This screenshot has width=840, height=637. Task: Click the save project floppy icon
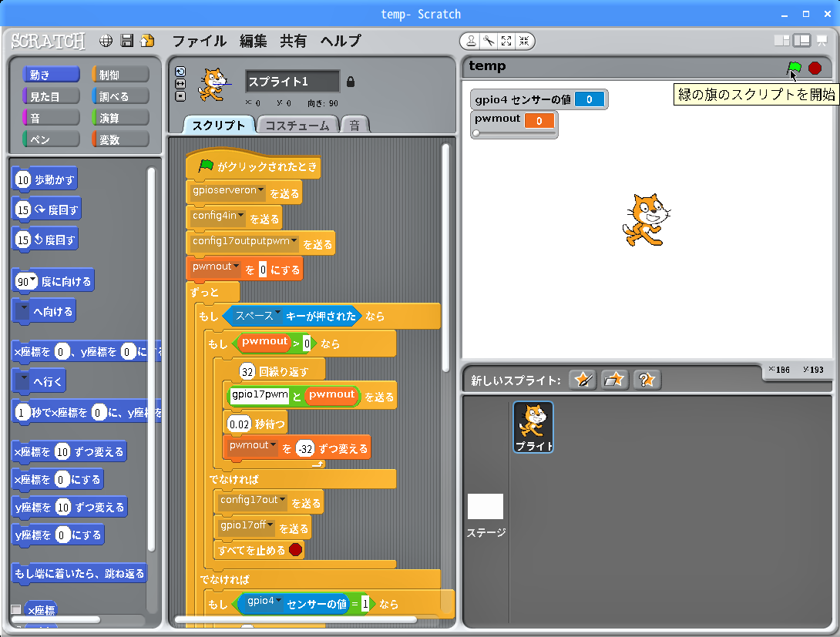point(127,41)
